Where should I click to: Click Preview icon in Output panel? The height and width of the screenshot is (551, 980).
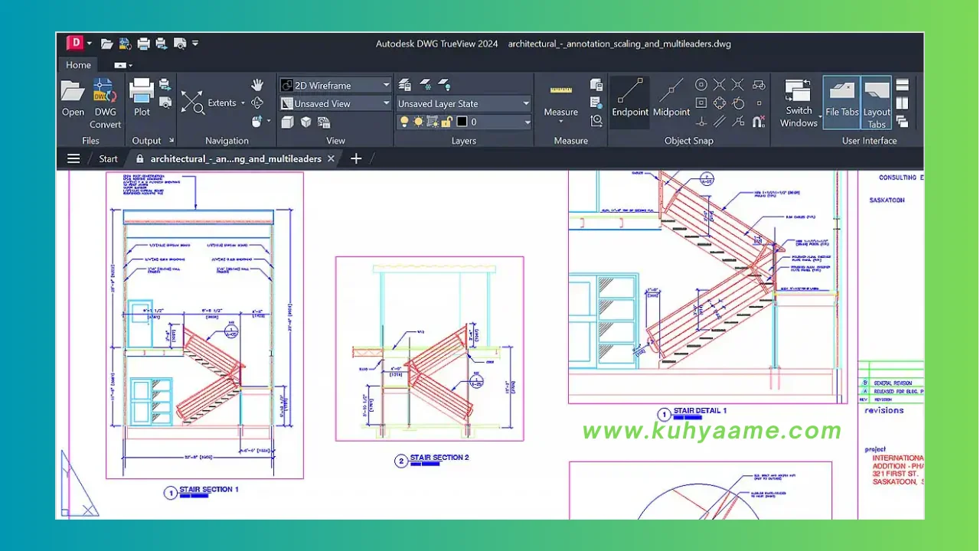click(165, 102)
